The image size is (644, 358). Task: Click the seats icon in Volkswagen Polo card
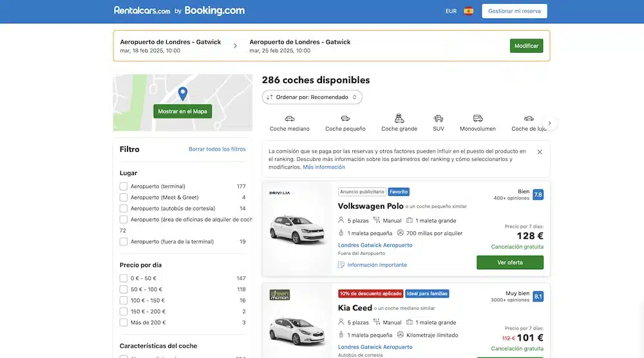pyautogui.click(x=341, y=220)
